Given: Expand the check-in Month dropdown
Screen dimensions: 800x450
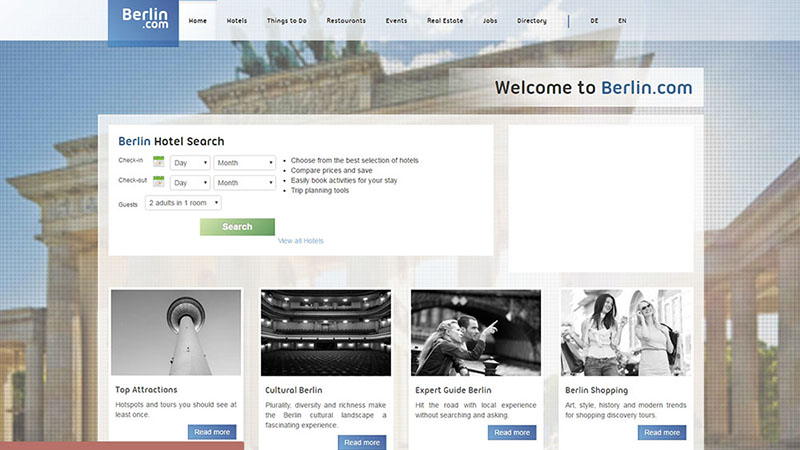Looking at the screenshot, I should point(244,162).
